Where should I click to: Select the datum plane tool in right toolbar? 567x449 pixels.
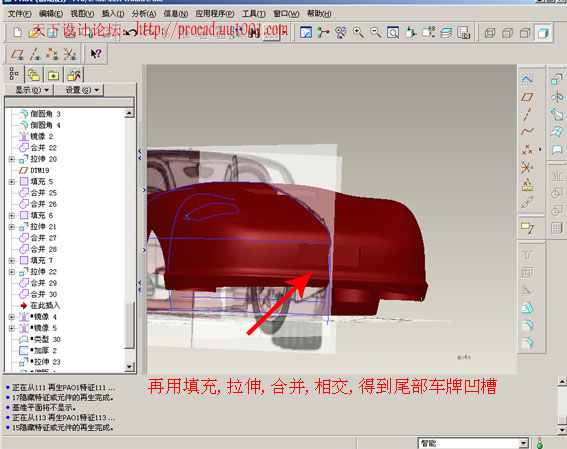527,97
